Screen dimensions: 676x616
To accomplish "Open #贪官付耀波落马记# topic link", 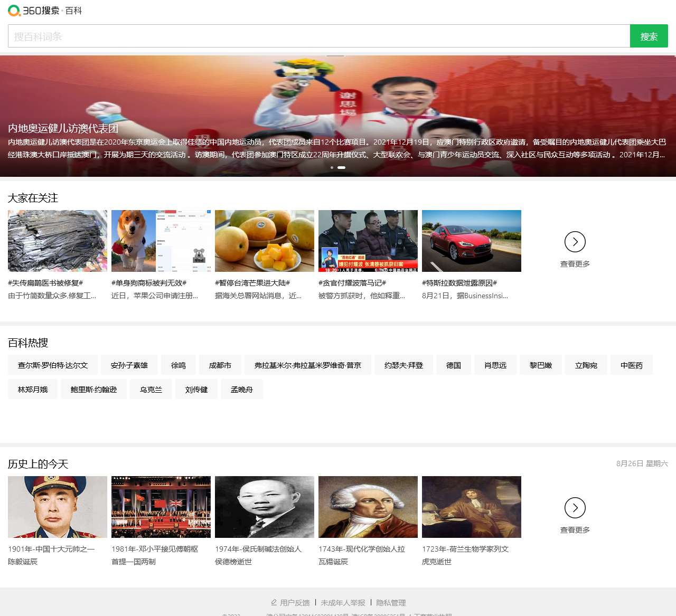I will pos(352,283).
